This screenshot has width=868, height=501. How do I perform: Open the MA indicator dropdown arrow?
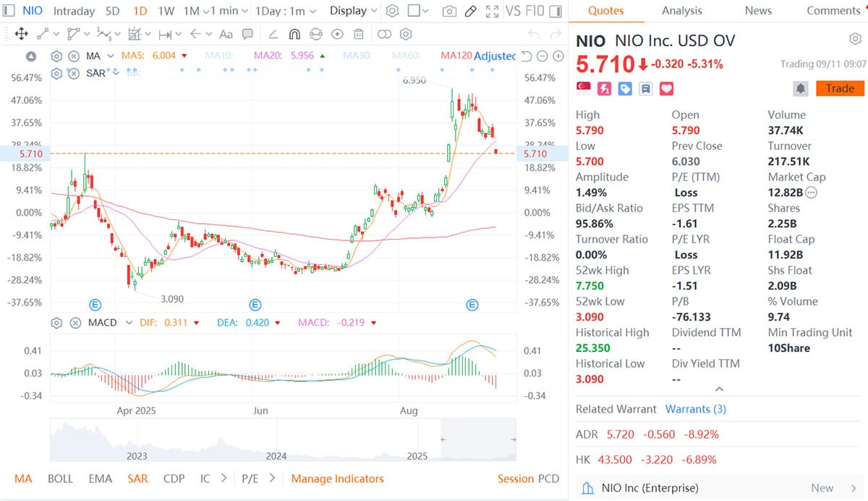(x=110, y=55)
